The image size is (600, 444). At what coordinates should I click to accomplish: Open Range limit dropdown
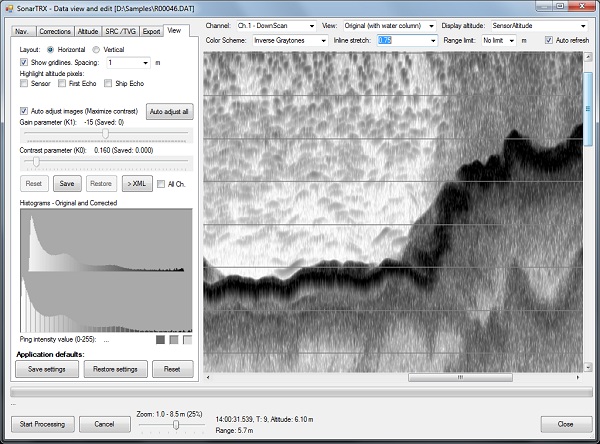coord(511,41)
